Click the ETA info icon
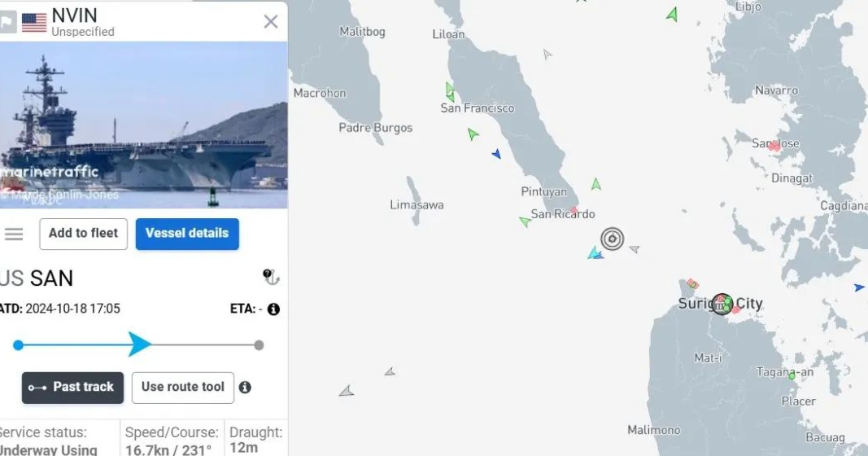 273,309
